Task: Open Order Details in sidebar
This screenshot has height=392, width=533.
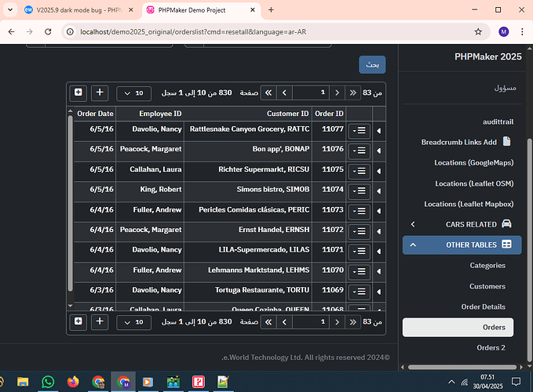Action: coord(483,307)
